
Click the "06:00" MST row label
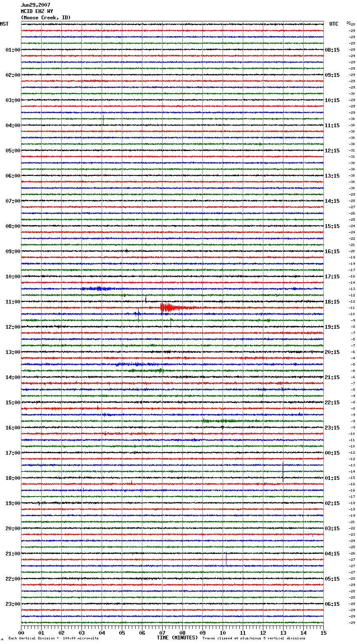(x=13, y=176)
